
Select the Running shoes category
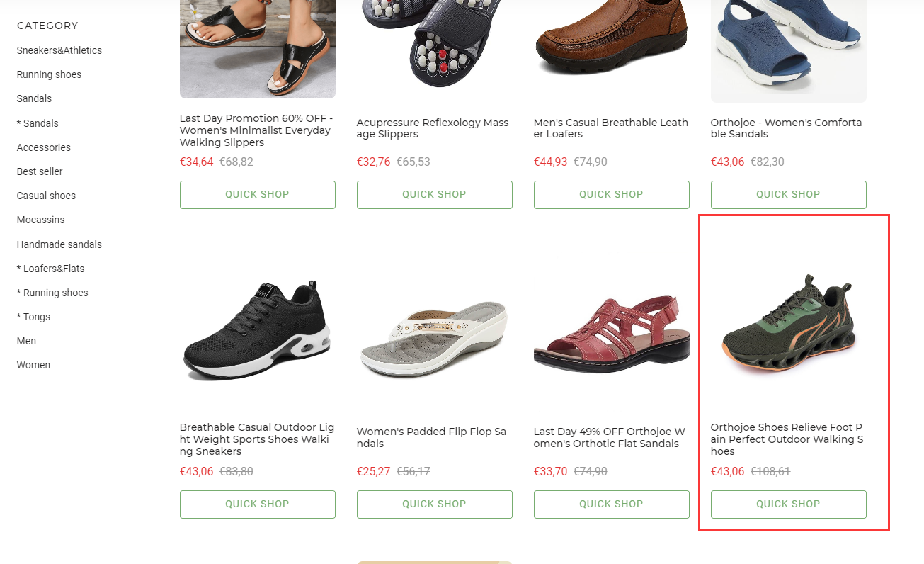click(x=49, y=74)
